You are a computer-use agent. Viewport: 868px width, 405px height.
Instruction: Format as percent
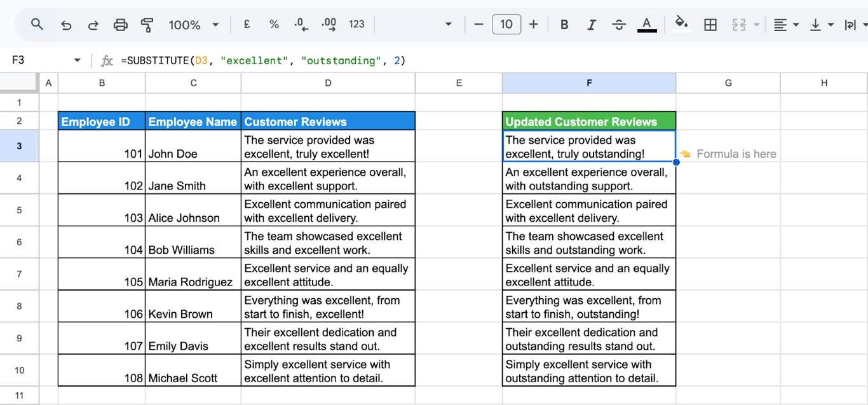click(x=274, y=24)
